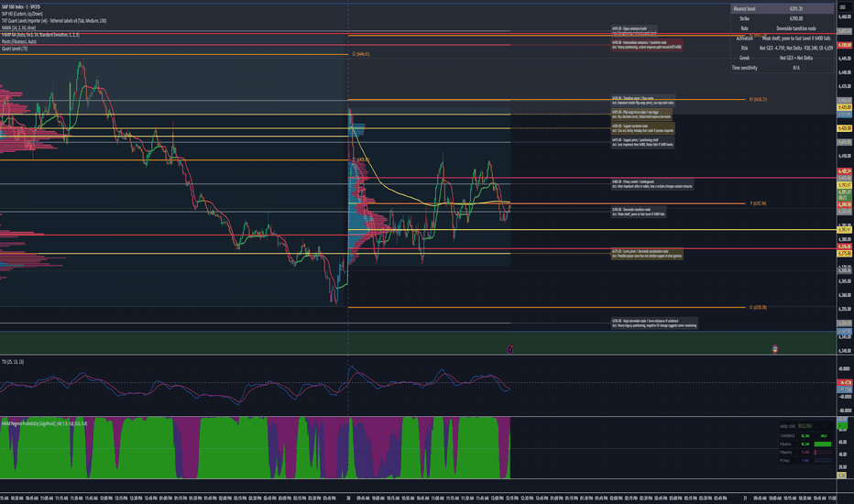Select the S&P 500 Index symbol legend
The height and width of the screenshot is (504, 854).
pos(21,6)
